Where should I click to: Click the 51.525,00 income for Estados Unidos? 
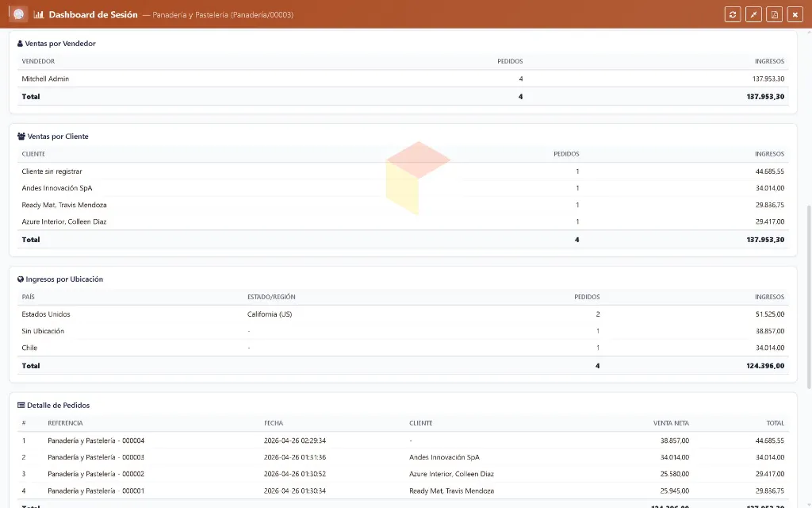769,314
